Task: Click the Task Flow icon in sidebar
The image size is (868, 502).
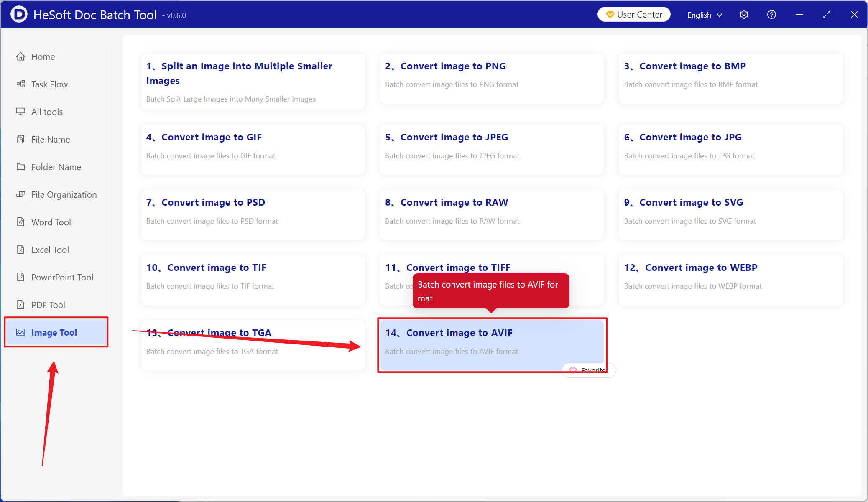Action: 20,84
